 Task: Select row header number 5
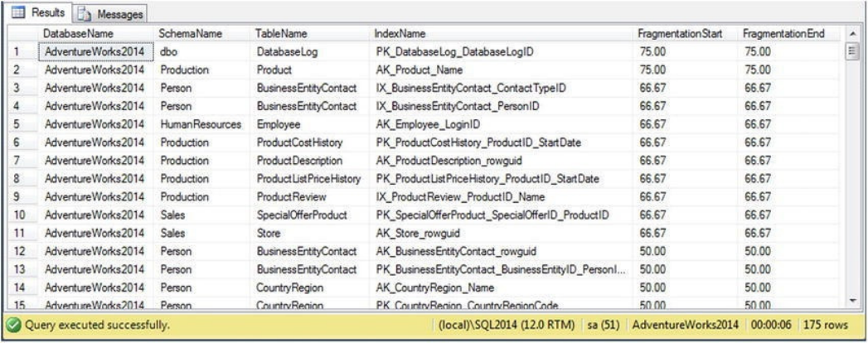(23, 124)
